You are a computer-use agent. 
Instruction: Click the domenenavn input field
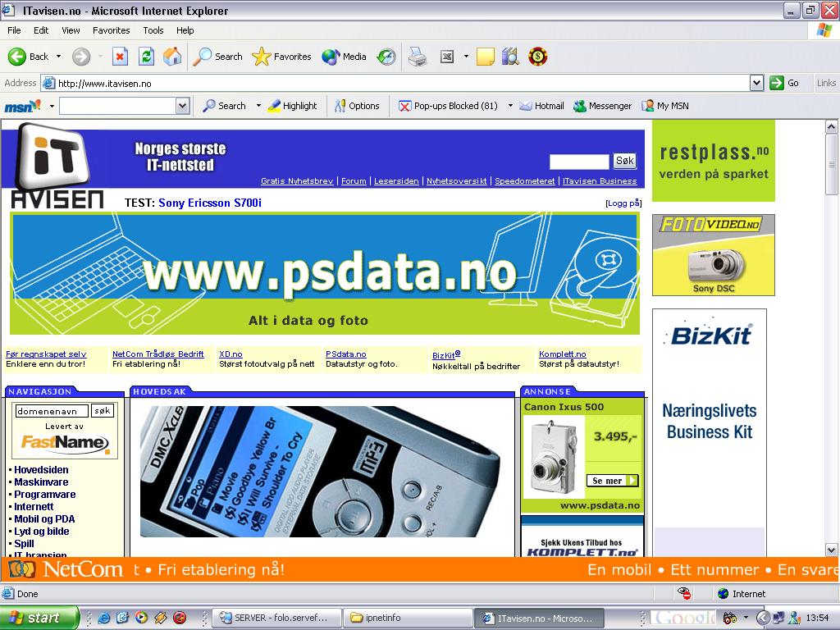point(52,412)
